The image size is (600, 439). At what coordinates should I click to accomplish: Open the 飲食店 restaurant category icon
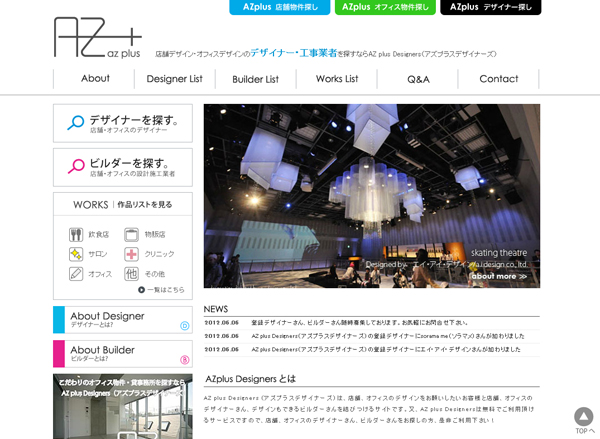tap(76, 235)
